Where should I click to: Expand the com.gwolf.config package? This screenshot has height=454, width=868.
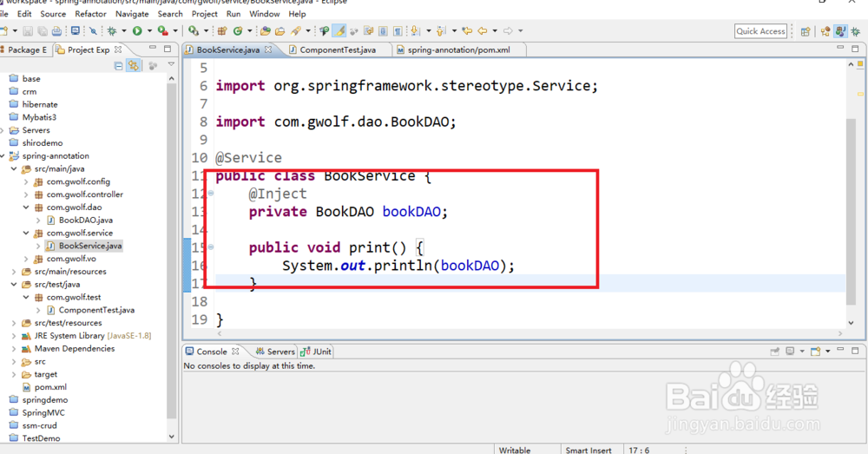coord(26,181)
